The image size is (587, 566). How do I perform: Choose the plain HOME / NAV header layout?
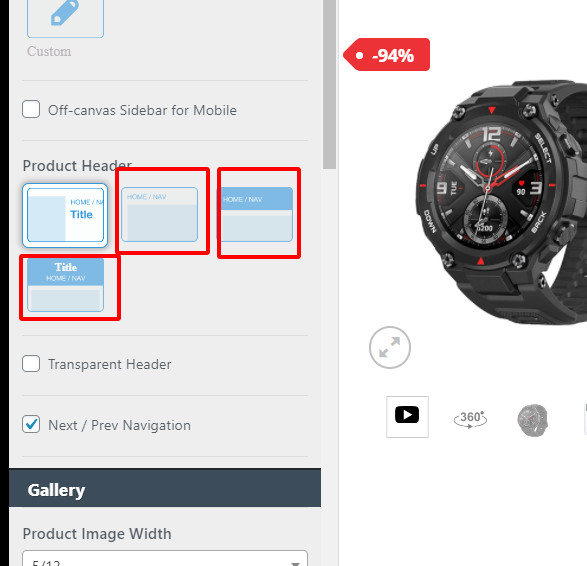[159, 214]
